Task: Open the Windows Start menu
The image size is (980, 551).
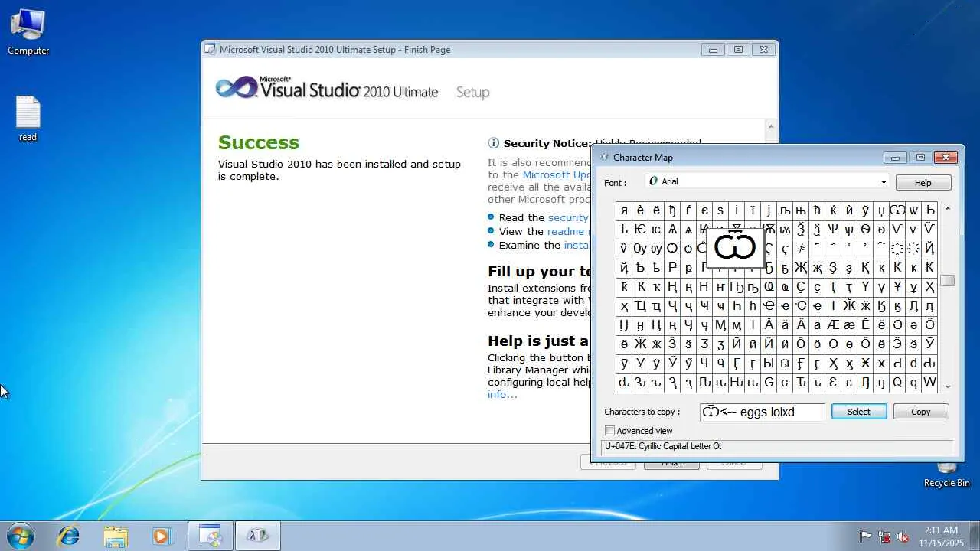Action: point(21,536)
